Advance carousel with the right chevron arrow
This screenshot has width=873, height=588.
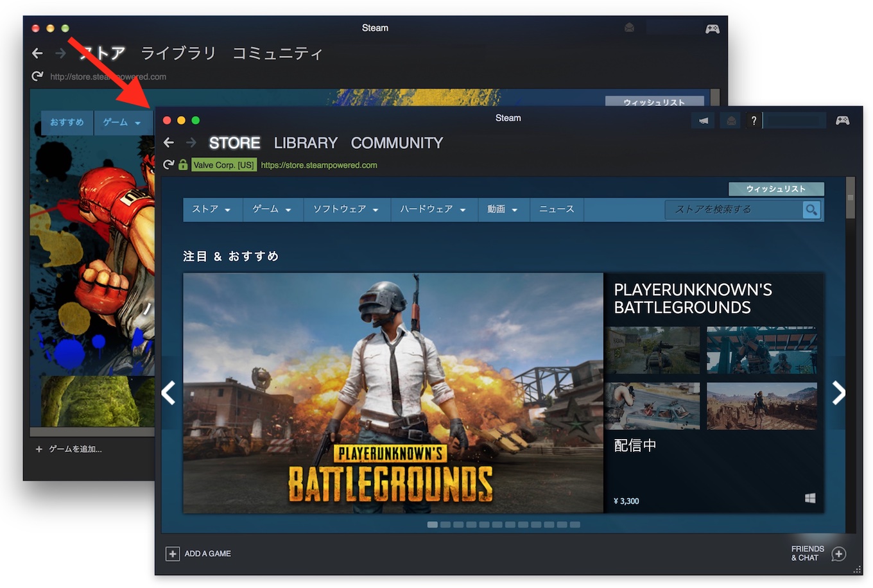(x=838, y=393)
